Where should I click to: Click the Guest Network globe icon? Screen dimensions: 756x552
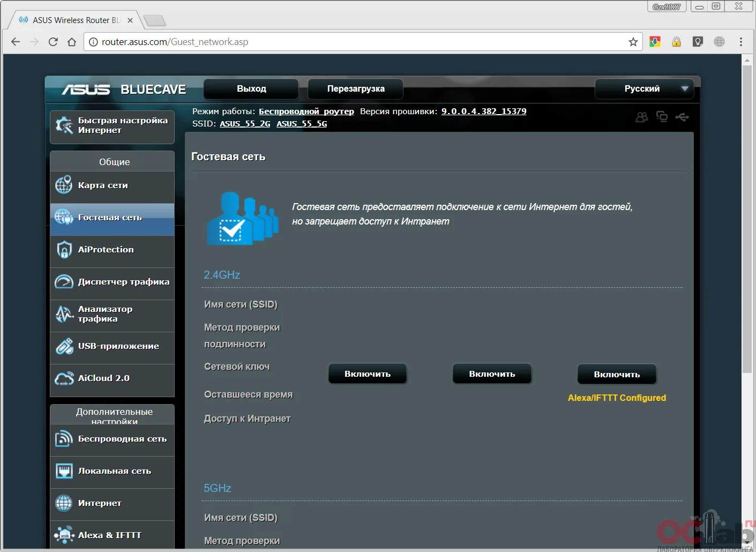coord(64,217)
